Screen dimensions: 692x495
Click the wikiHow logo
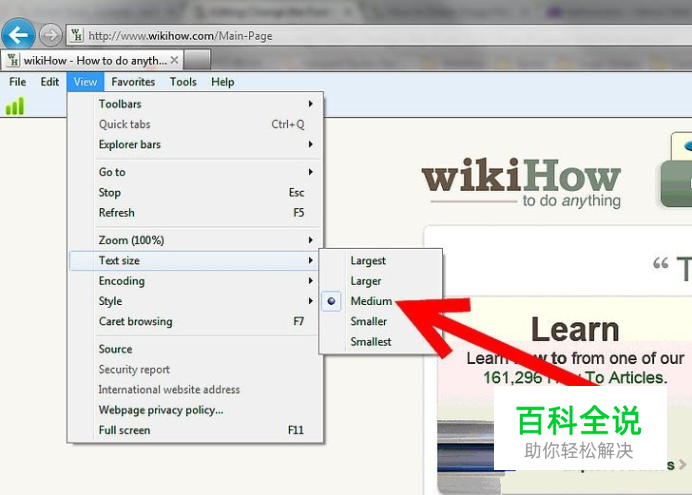click(522, 182)
